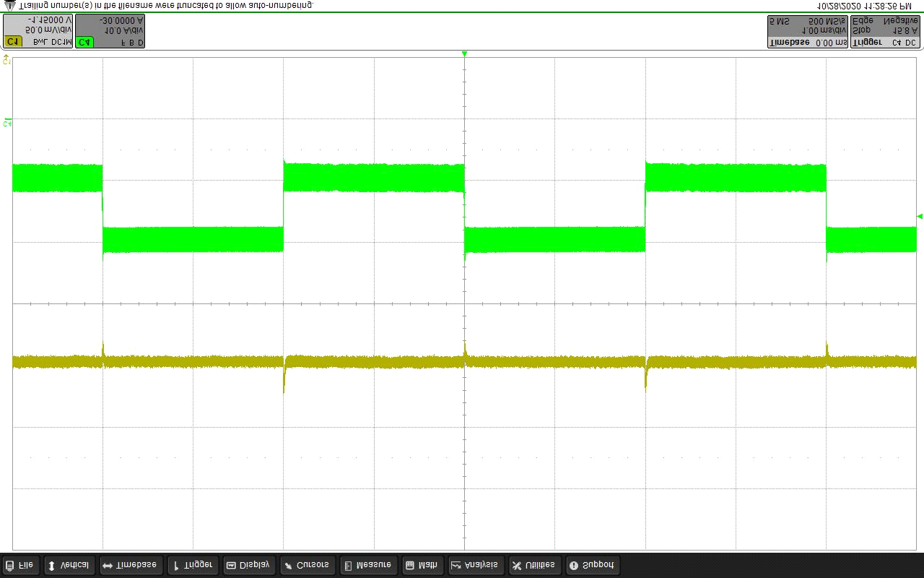Viewport: 924px width, 578px height.
Task: Open the Trigger descriptor box at top
Action: [x=885, y=32]
